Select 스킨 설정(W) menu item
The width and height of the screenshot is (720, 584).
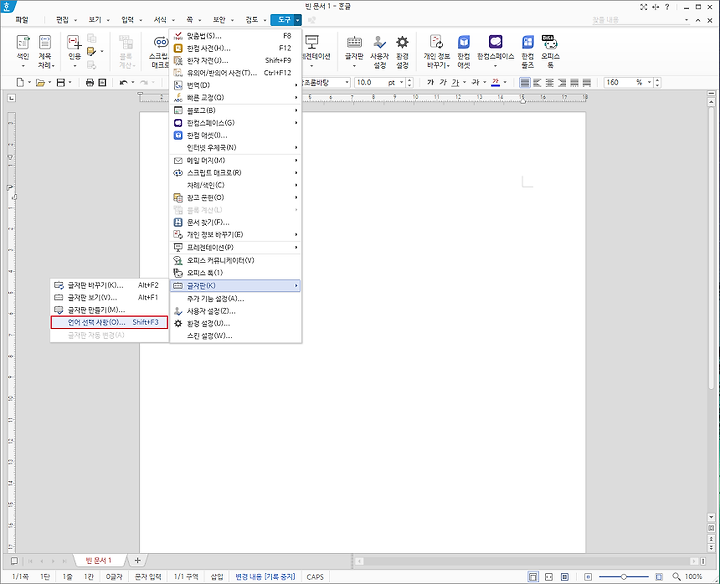pyautogui.click(x=236, y=336)
